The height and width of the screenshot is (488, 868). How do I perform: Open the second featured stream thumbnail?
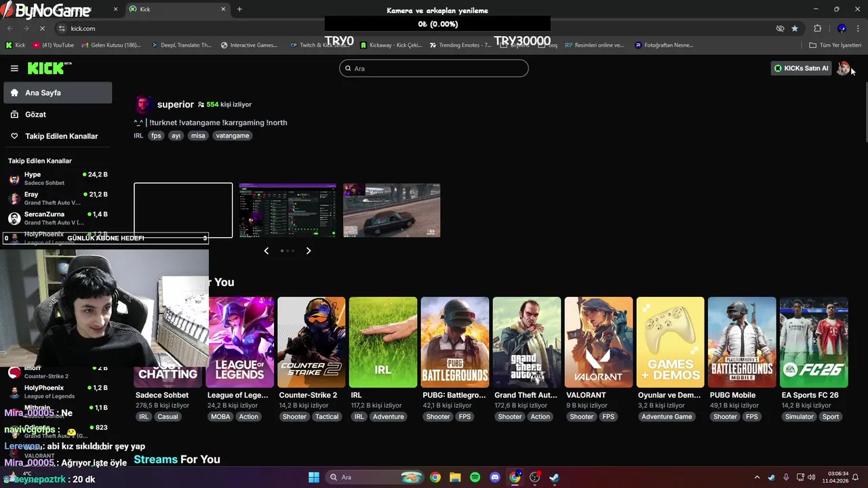[288, 210]
